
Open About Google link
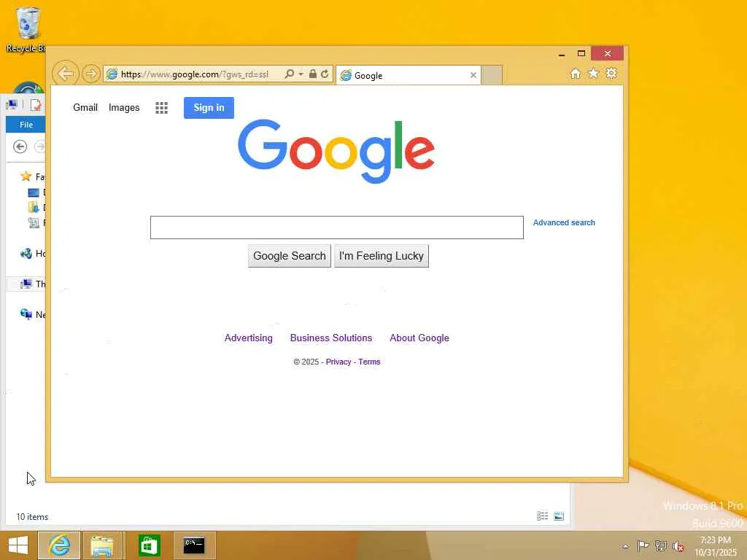pyautogui.click(x=419, y=338)
